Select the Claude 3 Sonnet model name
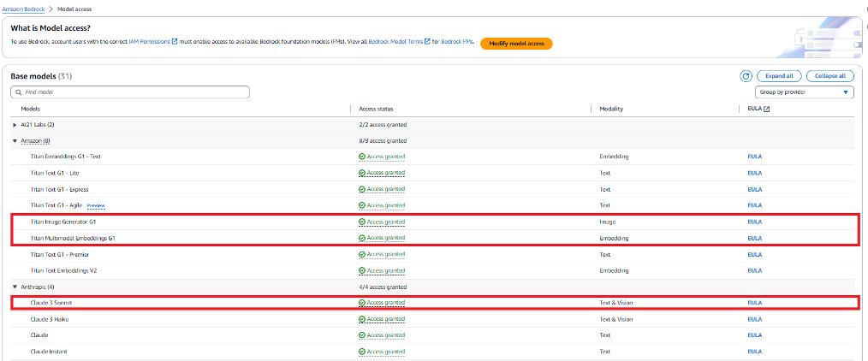The width and height of the screenshot is (868, 361). [x=51, y=303]
